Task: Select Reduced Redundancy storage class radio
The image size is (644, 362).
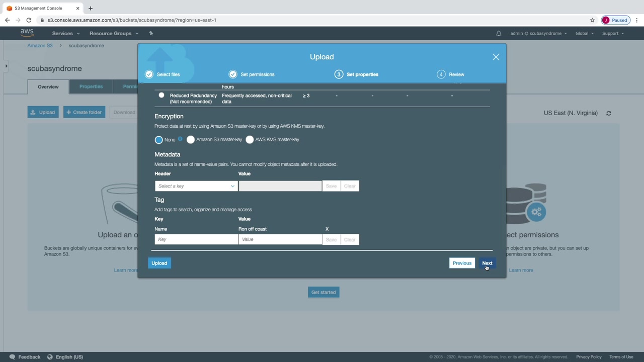Action: point(162,95)
